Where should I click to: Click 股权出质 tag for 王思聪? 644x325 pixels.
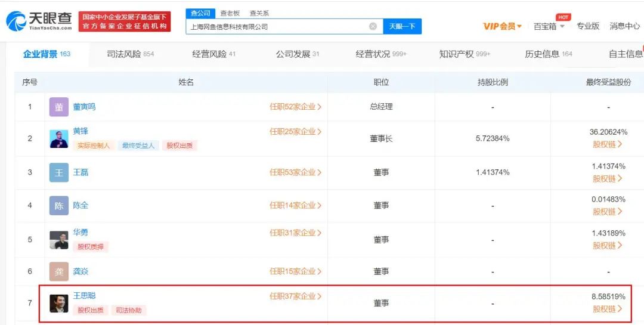click(91, 310)
